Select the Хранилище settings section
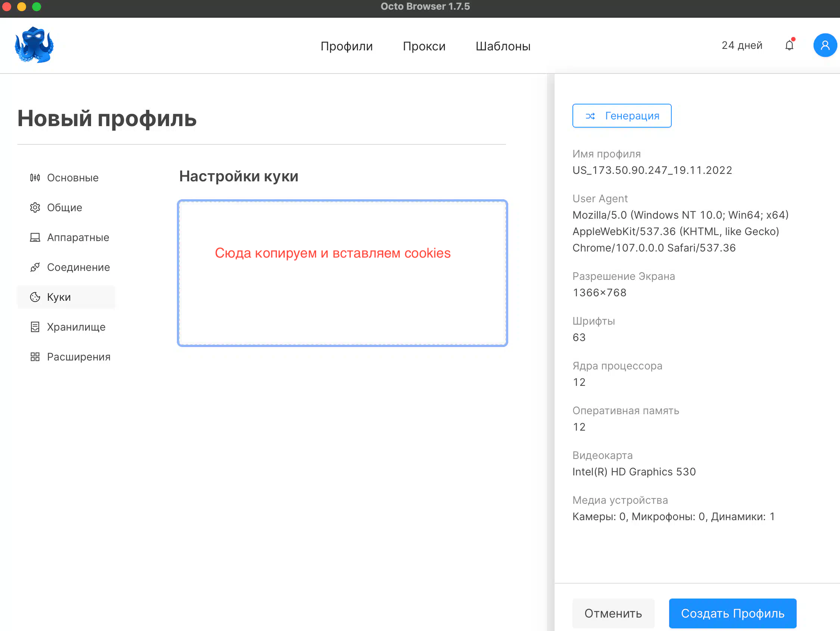The image size is (840, 631). [x=66, y=327]
